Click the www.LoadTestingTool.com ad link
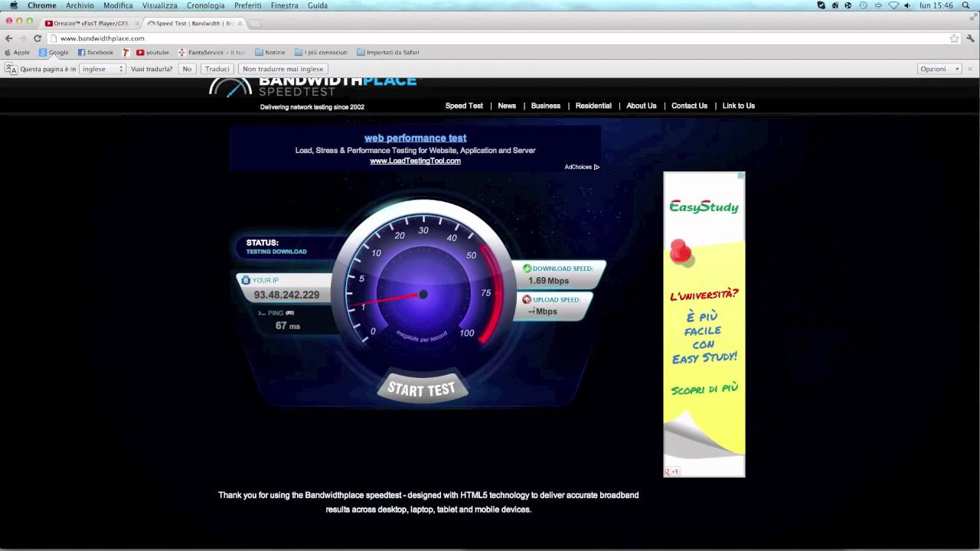This screenshot has height=551, width=980. [x=415, y=161]
